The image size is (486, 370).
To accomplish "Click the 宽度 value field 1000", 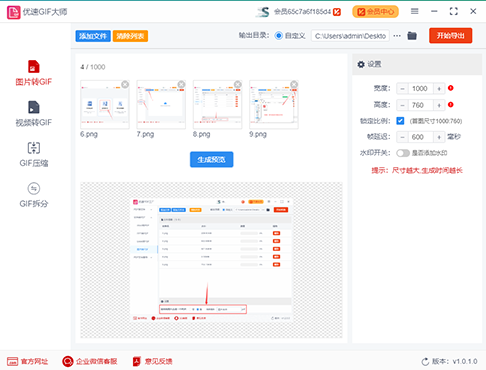I will (x=420, y=89).
